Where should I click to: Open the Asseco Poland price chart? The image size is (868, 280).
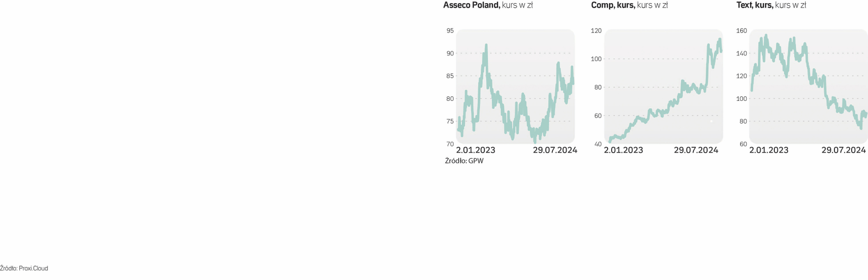[515, 86]
